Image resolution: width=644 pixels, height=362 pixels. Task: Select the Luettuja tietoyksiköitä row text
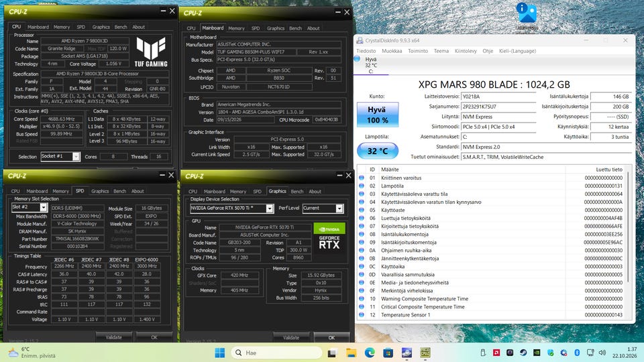click(x=406, y=219)
